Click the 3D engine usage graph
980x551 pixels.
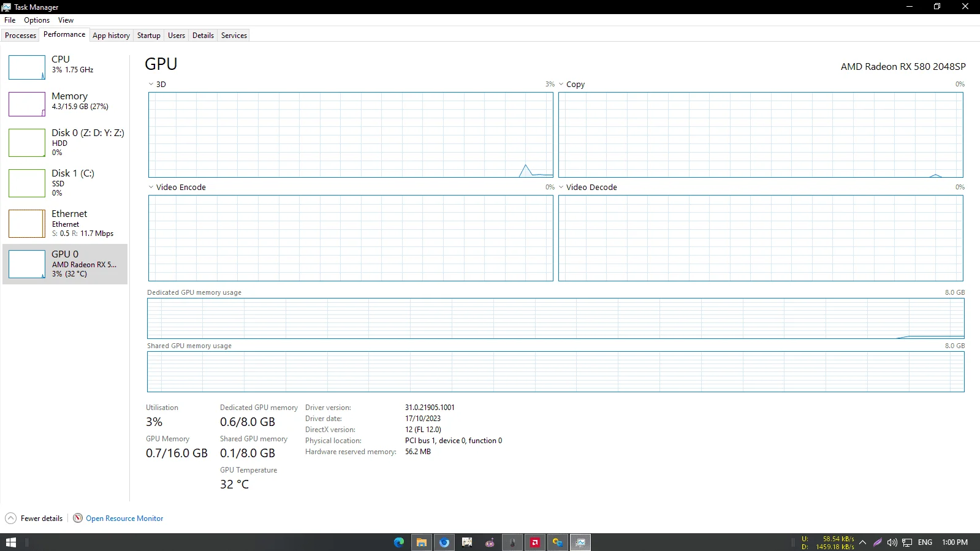[351, 135]
